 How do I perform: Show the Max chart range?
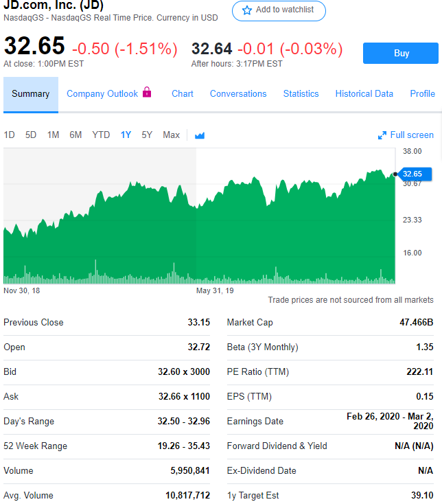[x=171, y=135]
